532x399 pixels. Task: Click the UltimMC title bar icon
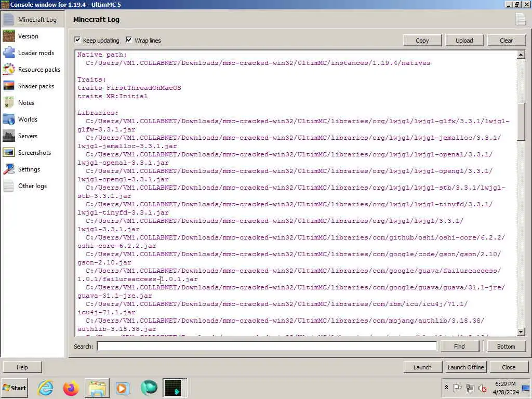5,4
